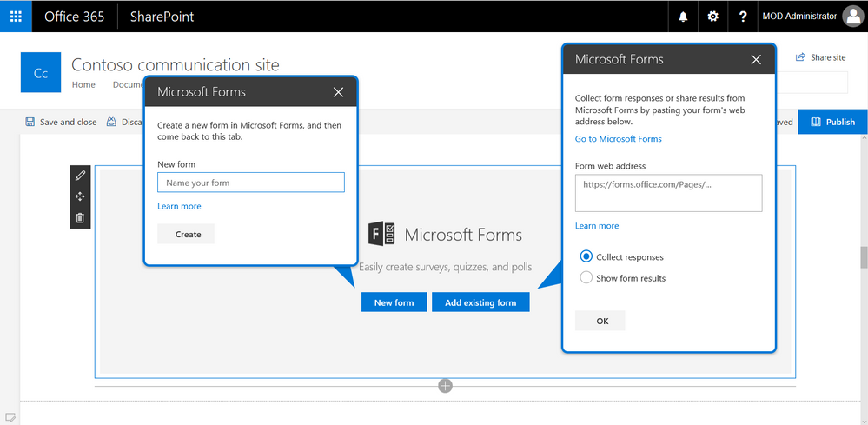The width and height of the screenshot is (868, 425).
Task: Open settings gear icon
Action: (x=713, y=17)
